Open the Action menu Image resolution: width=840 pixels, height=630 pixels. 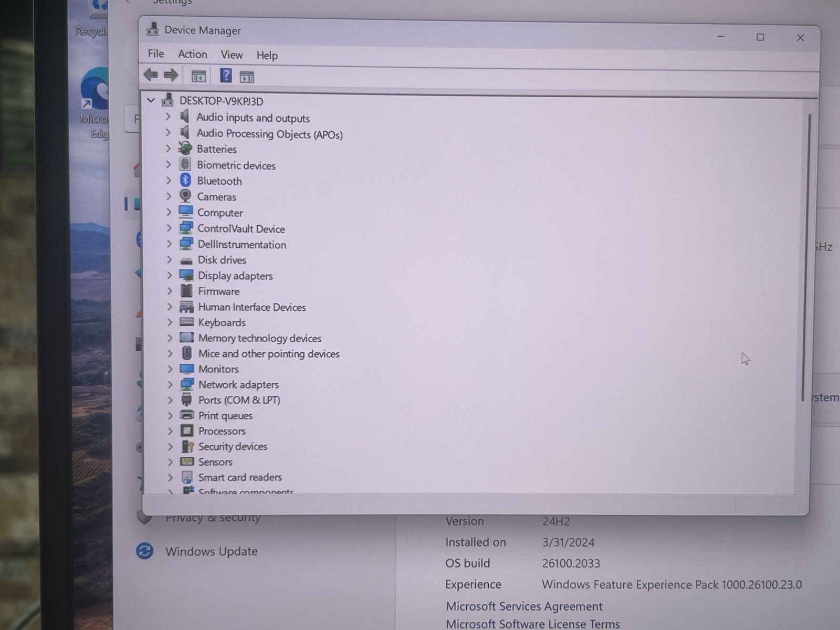(193, 54)
